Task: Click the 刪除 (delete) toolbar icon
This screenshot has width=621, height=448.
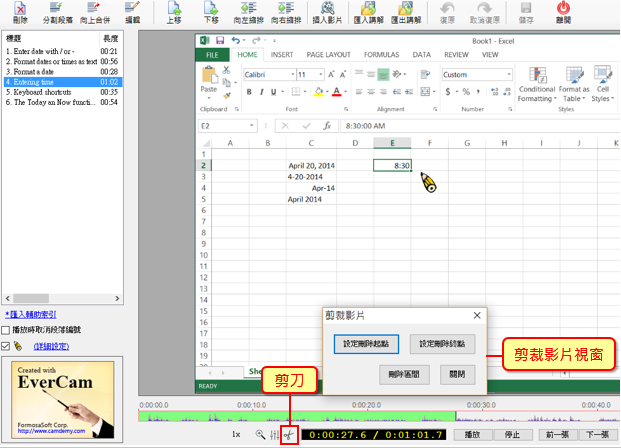Action: [20, 13]
